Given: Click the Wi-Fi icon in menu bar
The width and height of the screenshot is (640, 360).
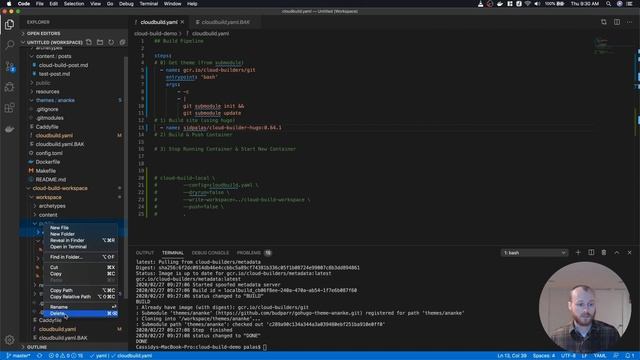Looking at the screenshot, I should click(x=528, y=4).
